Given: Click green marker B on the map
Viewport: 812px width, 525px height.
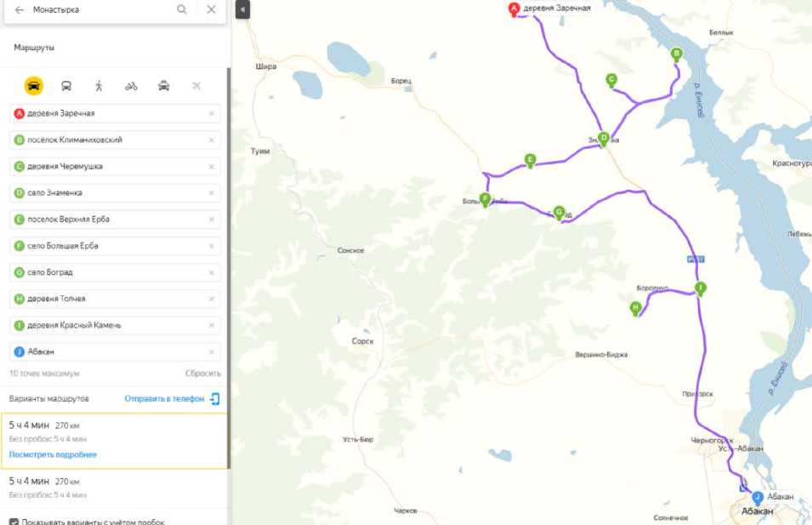Looking at the screenshot, I should tap(676, 54).
